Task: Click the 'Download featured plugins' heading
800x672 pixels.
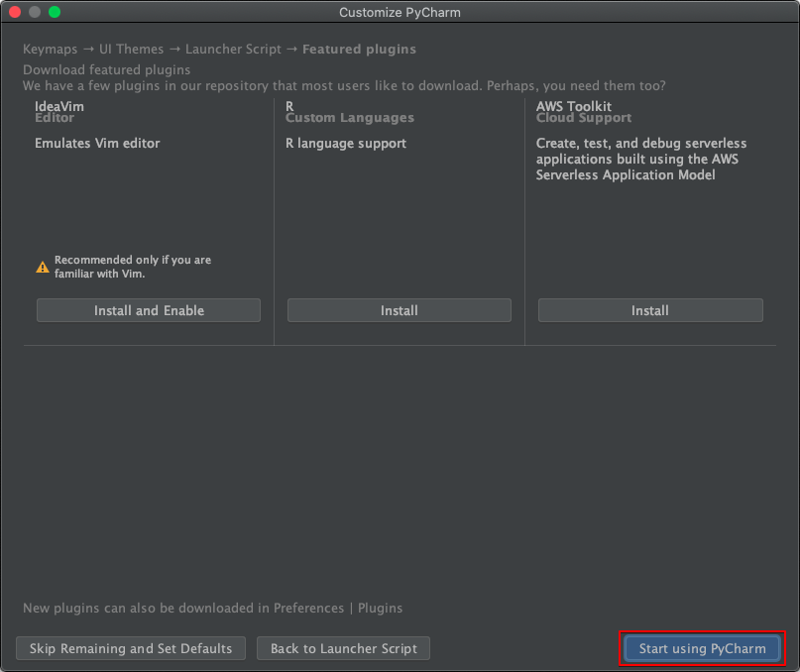Action: [107, 70]
